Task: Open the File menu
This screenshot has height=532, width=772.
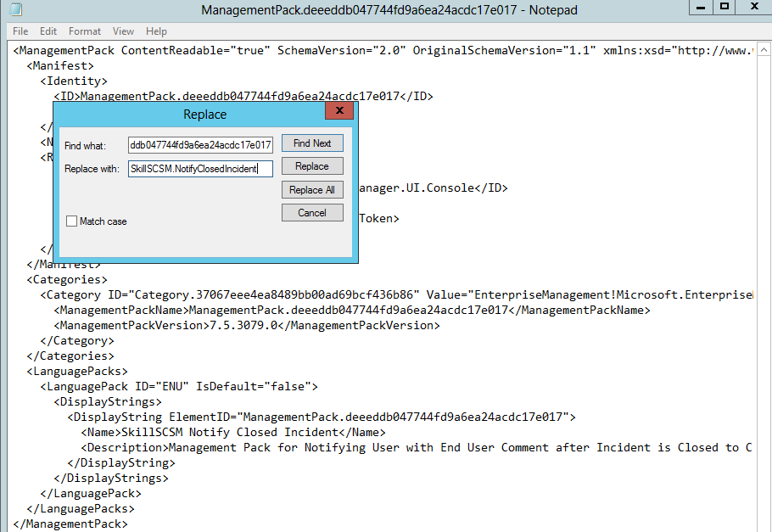Action: click(x=20, y=31)
